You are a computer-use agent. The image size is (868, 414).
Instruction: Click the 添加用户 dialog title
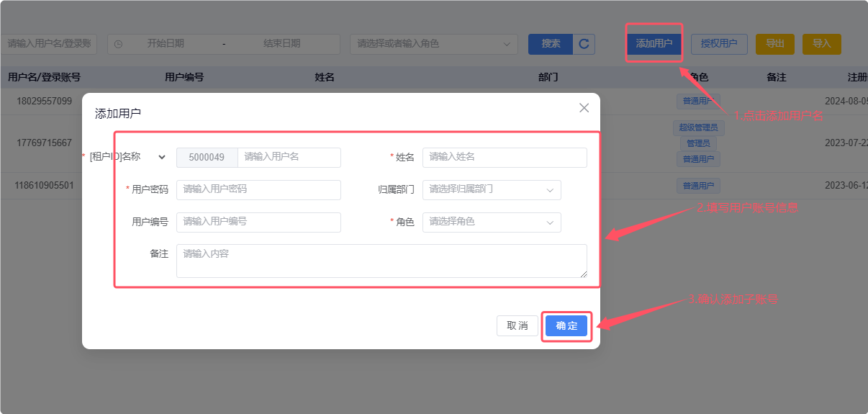point(118,114)
